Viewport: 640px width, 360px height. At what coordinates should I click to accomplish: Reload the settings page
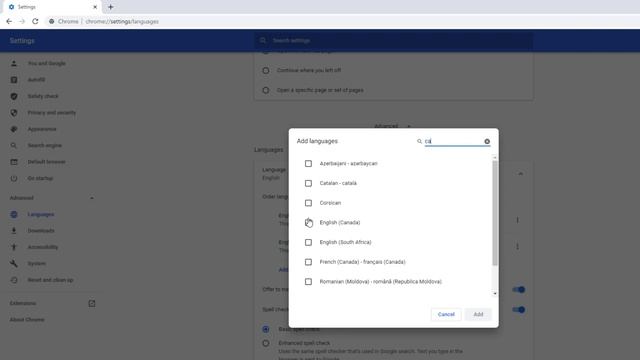click(35, 21)
